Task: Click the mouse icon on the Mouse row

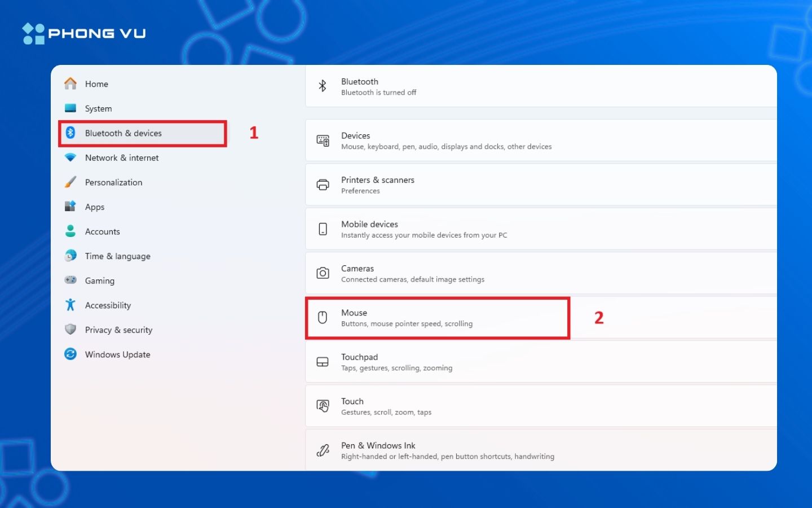Action: click(323, 317)
